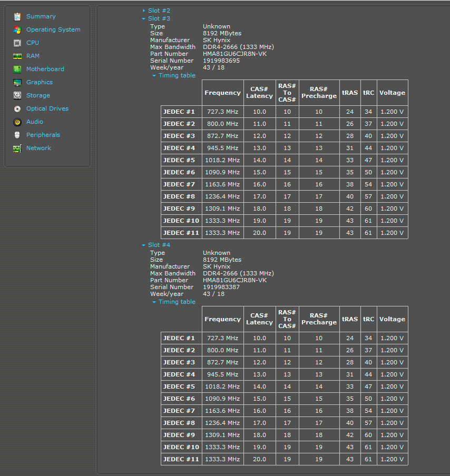Open Motherboard via its green board icon
The height and width of the screenshot is (476, 450).
click(x=17, y=70)
